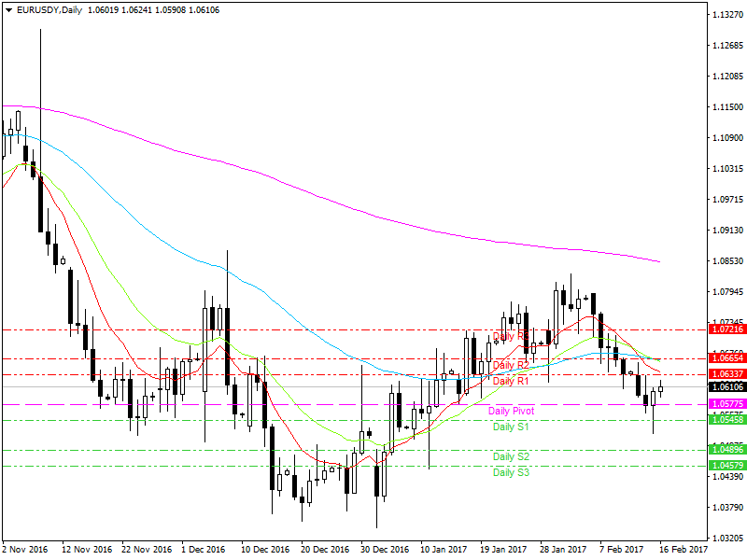
Task: Click the EURUSDY,Daily chart title
Action: coord(49,10)
